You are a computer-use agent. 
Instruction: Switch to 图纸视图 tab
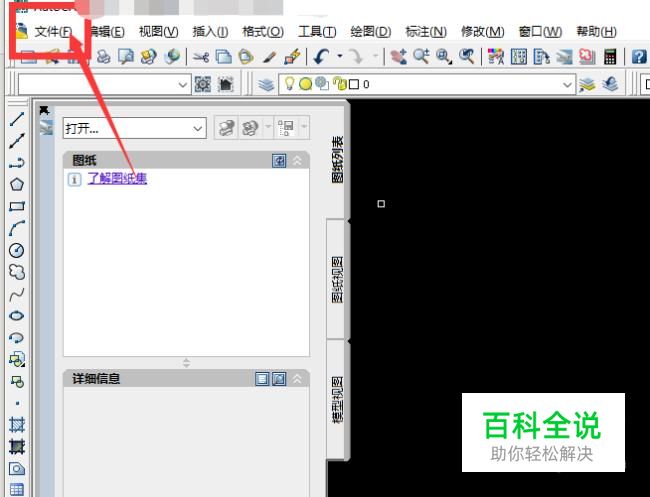pyautogui.click(x=337, y=279)
